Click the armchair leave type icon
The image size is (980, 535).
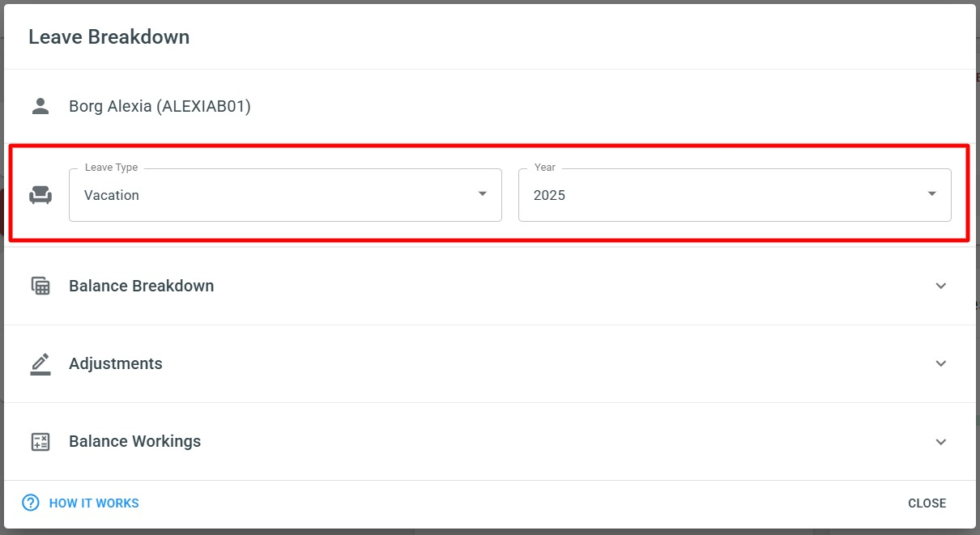coord(40,195)
